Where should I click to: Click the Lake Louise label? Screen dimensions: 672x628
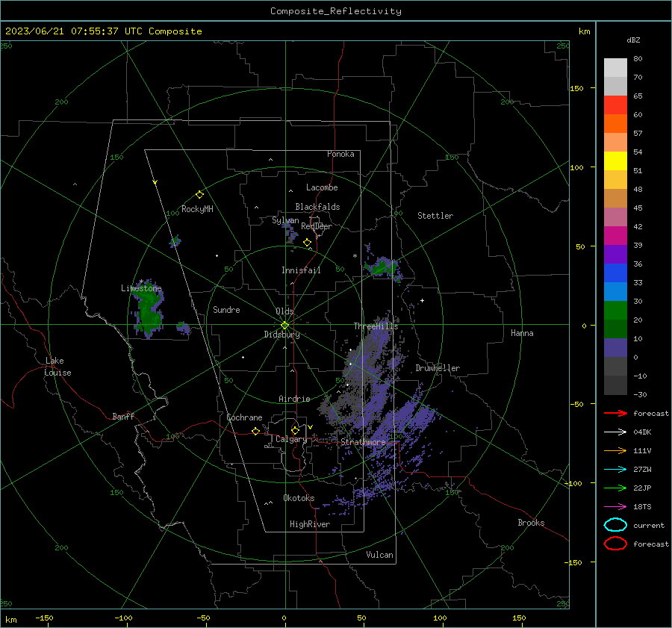point(57,367)
